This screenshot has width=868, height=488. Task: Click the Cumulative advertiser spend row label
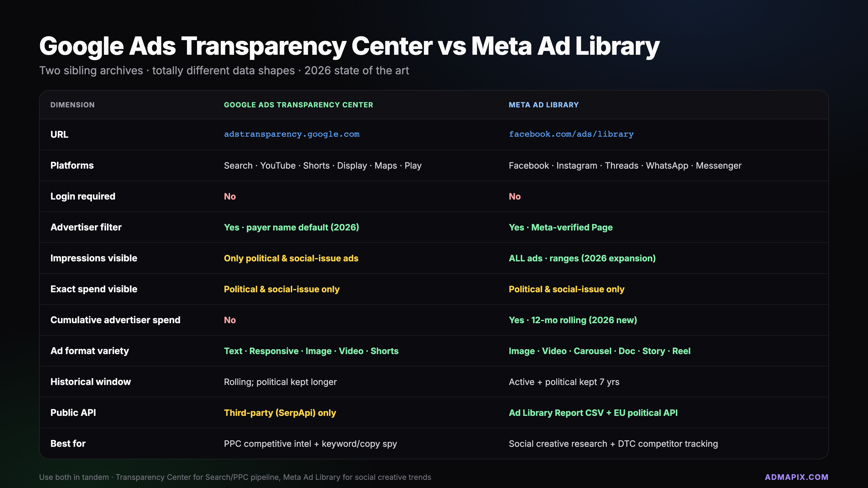[x=115, y=320]
